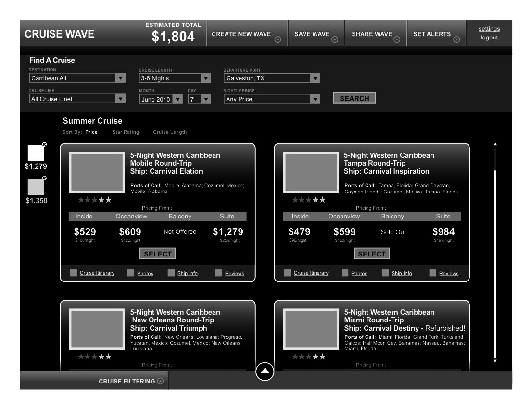Click the CRUISE WAVE logo title
The height and width of the screenshot is (409, 532).
(59, 34)
